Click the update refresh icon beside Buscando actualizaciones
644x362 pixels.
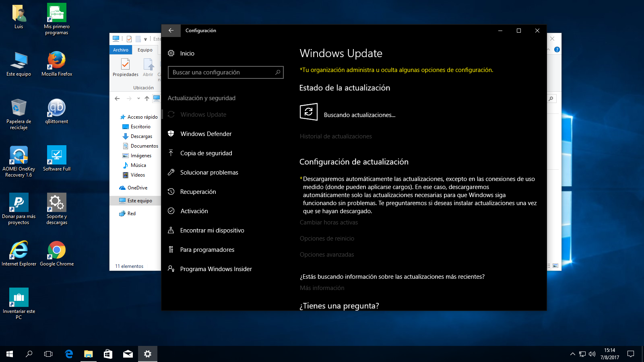pos(309,112)
